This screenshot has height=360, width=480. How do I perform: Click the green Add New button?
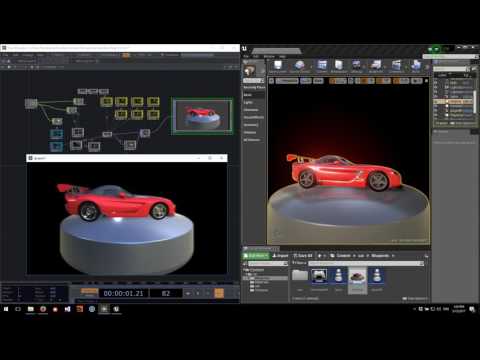256,256
